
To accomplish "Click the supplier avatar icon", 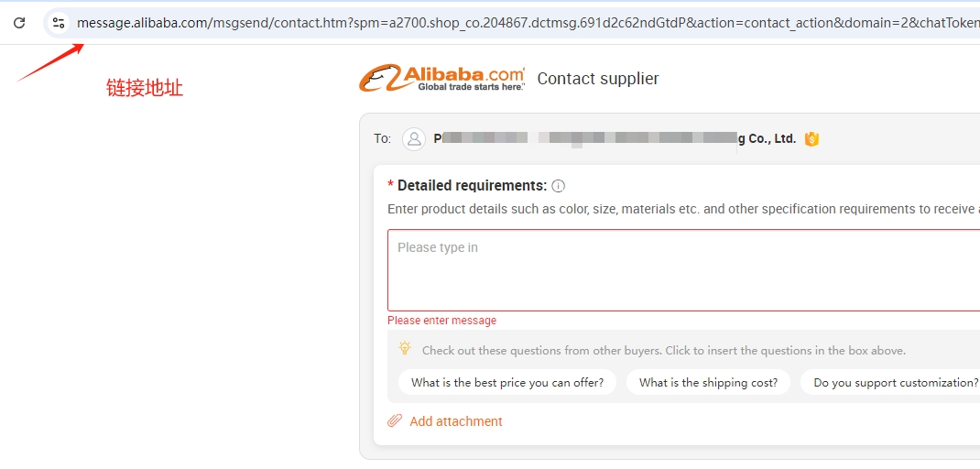I will tap(414, 139).
